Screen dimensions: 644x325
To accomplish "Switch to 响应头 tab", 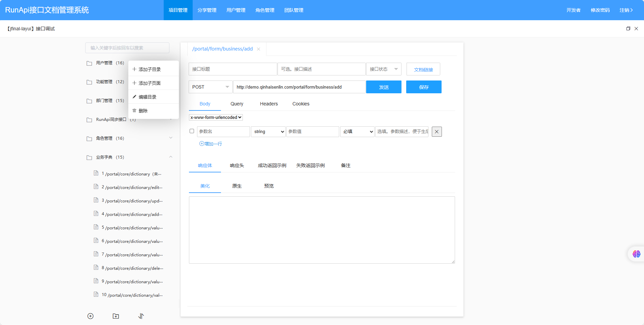I will (x=237, y=165).
